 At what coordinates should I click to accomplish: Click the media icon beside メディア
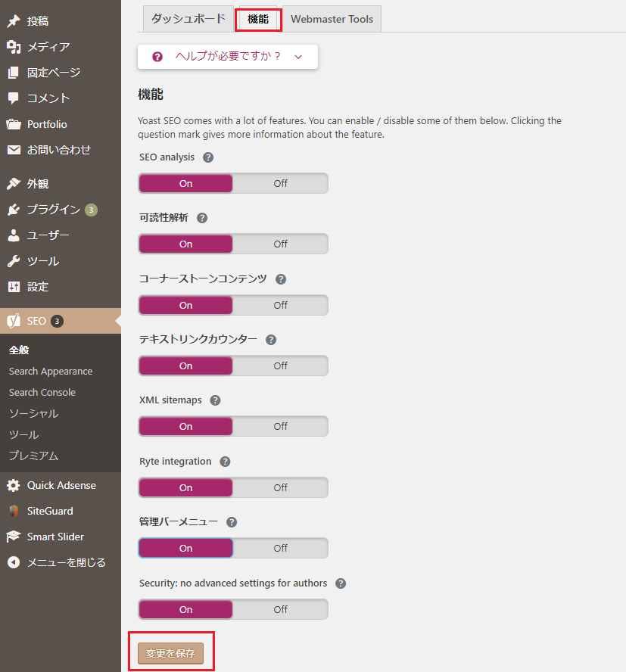tap(14, 47)
